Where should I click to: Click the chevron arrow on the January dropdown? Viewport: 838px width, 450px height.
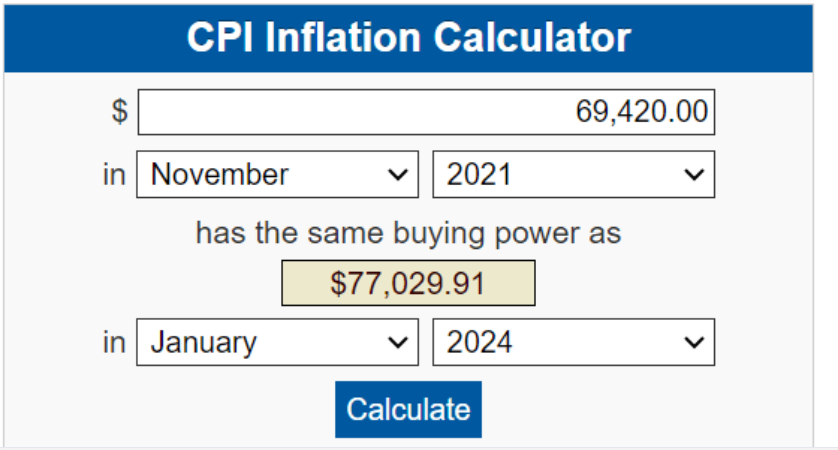point(398,343)
